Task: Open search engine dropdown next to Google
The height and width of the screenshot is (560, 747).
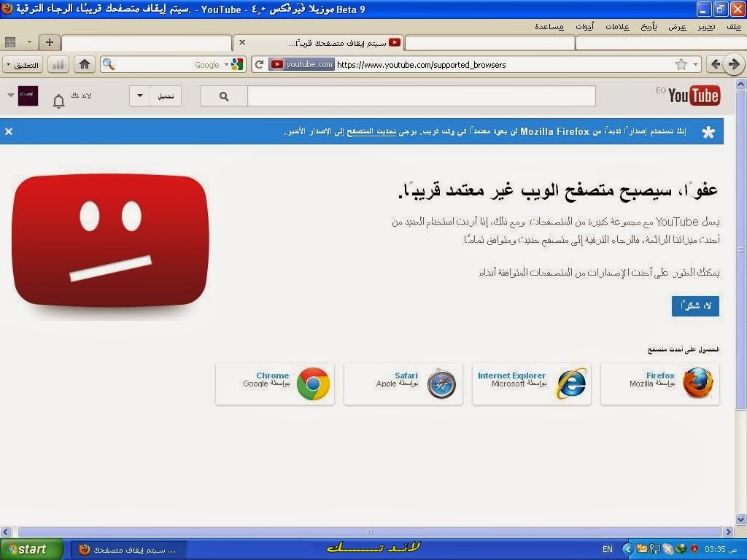Action: click(227, 64)
